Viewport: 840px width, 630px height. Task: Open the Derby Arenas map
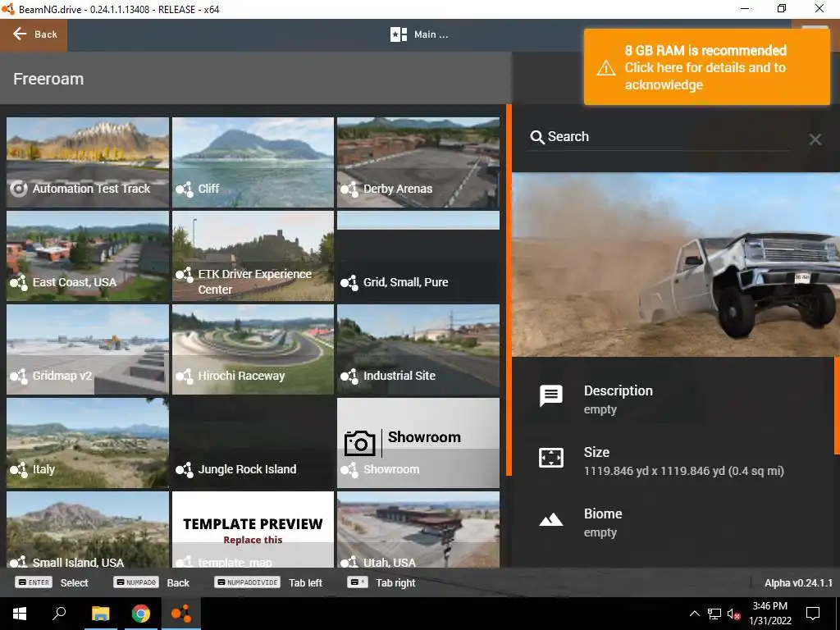coord(418,162)
